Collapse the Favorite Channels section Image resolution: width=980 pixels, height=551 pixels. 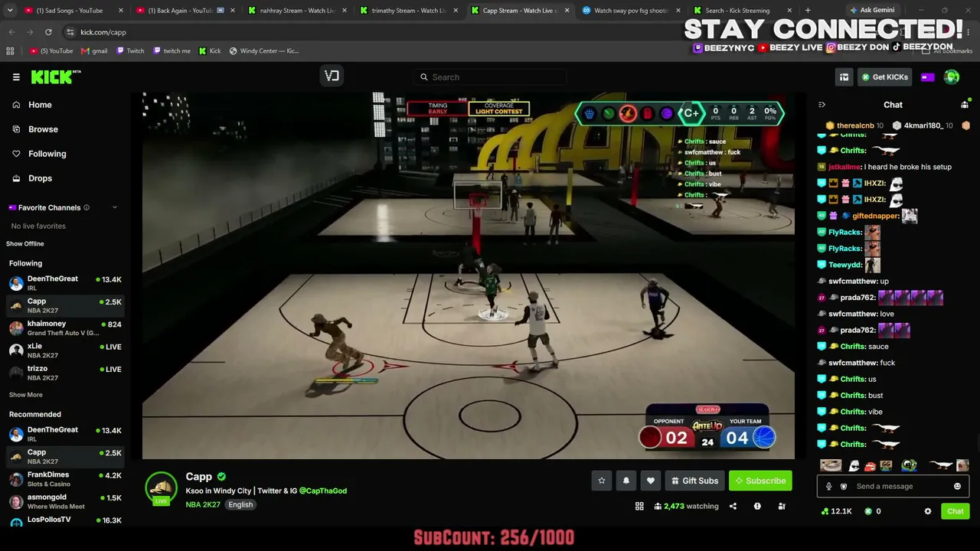tap(115, 207)
